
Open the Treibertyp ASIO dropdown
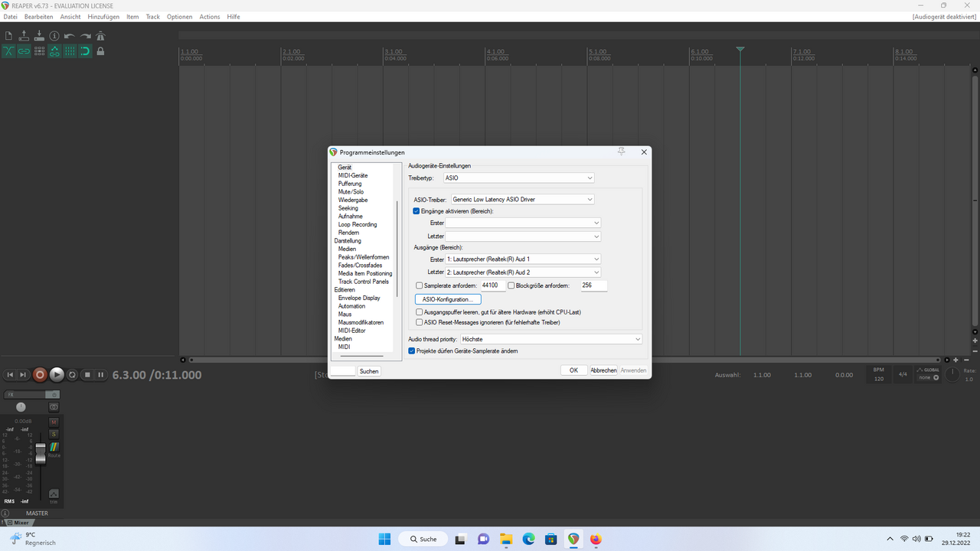coord(518,178)
